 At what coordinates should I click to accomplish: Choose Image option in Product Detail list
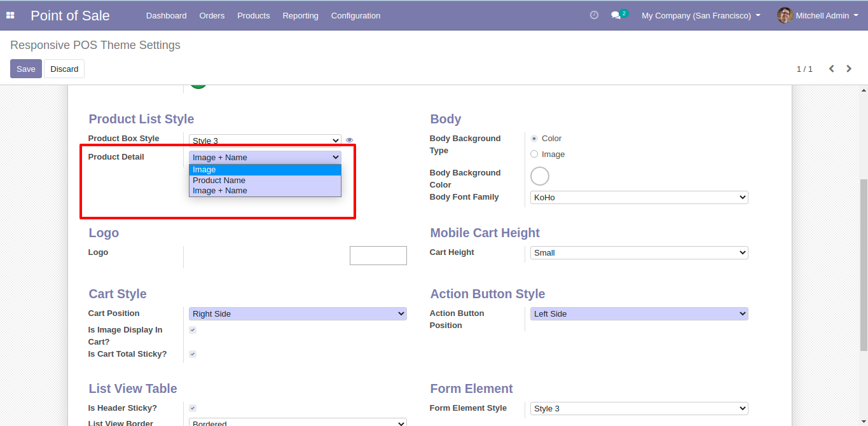click(265, 170)
